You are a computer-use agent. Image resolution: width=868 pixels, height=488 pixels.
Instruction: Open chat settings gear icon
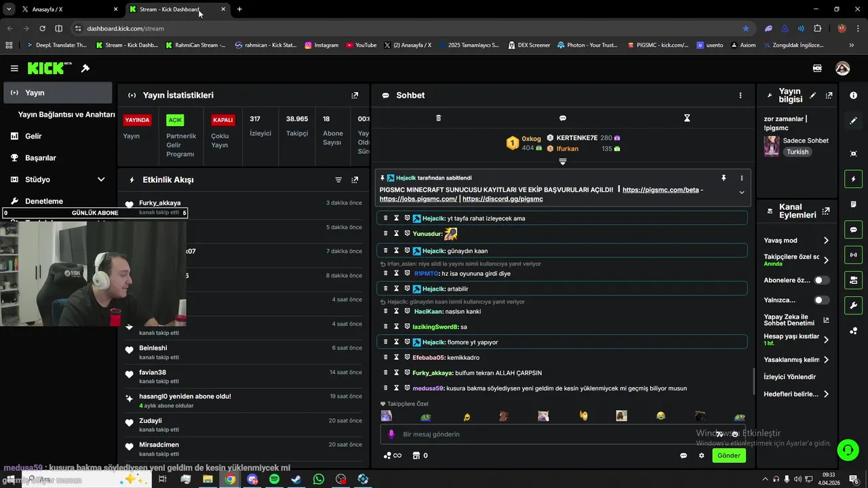coord(702,455)
